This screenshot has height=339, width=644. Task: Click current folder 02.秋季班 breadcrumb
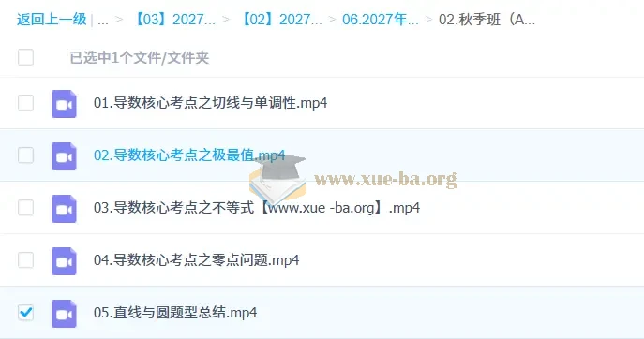click(x=487, y=20)
